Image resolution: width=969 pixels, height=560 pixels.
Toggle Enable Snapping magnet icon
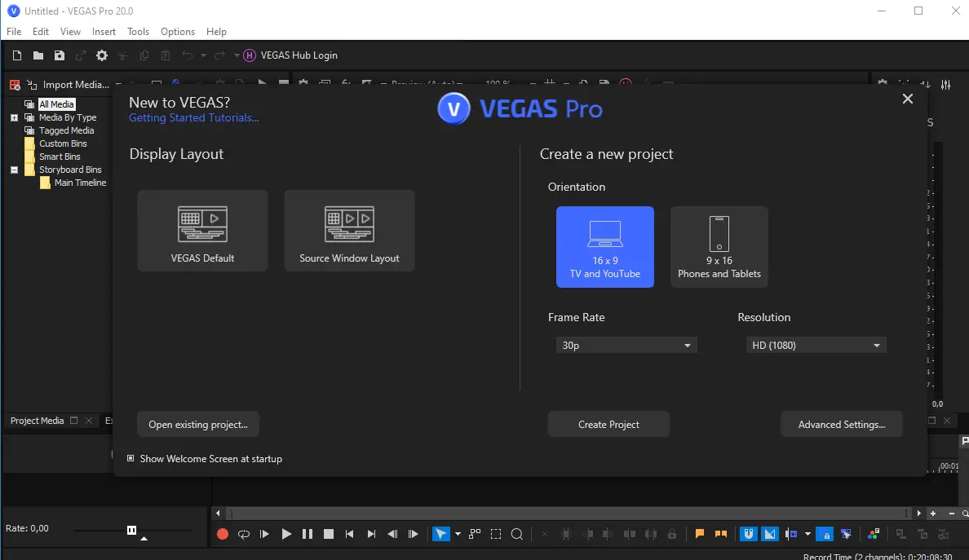click(x=749, y=534)
